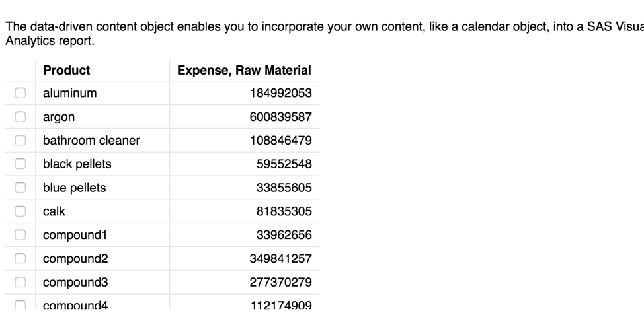Mark the compound1 checkbox
Screen dimensions: 644x313
[x=20, y=236]
